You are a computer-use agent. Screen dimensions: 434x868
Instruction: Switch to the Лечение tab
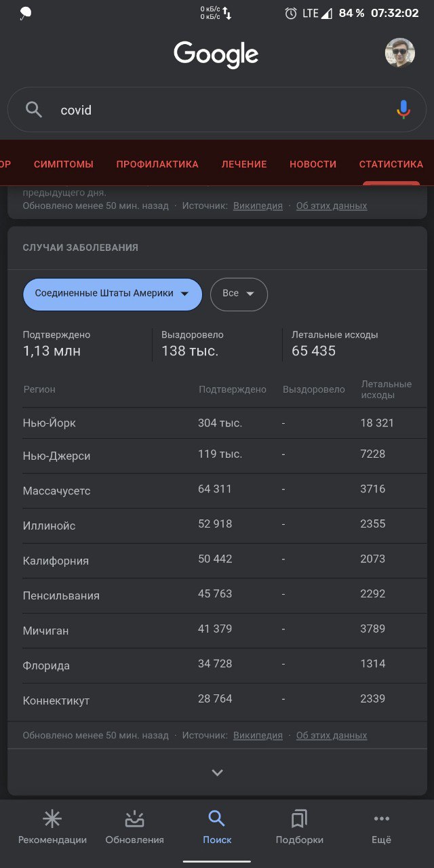coord(244,164)
